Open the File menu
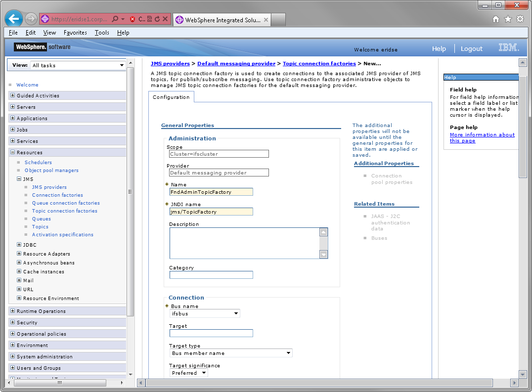This screenshot has width=532, height=392. pos(13,33)
